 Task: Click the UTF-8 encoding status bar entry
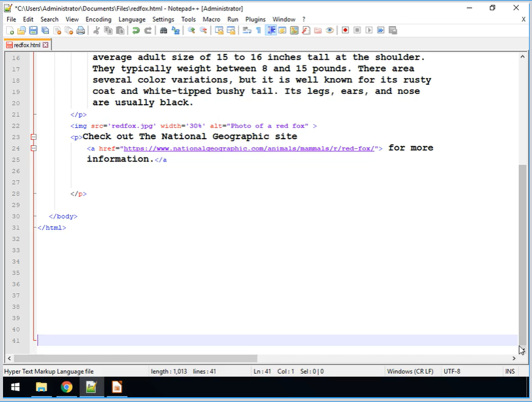[452, 372]
